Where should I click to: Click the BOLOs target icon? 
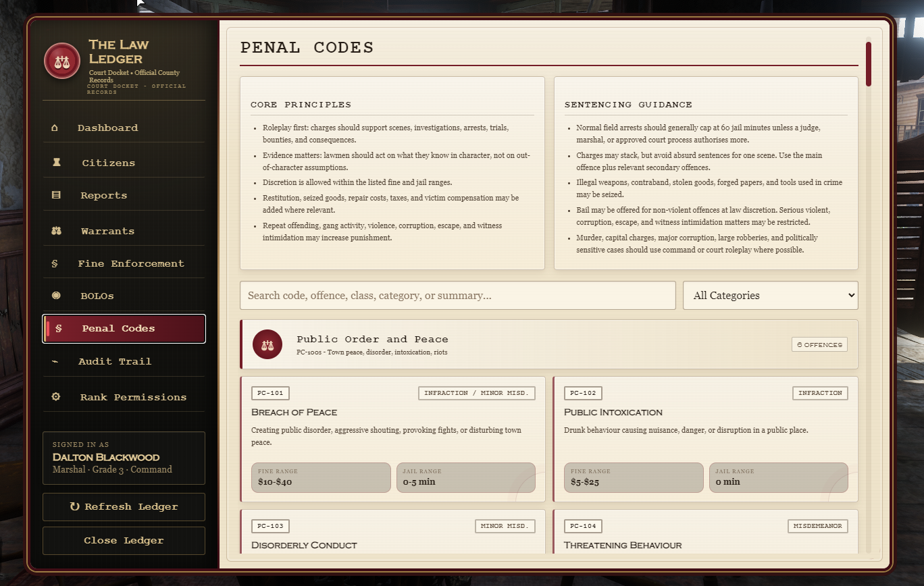[x=56, y=296]
